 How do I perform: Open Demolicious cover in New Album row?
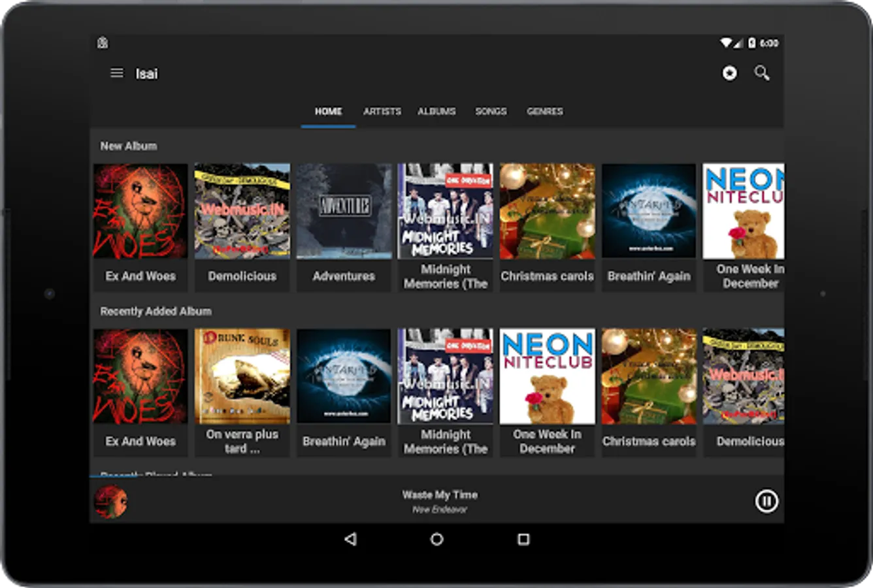pos(242,211)
